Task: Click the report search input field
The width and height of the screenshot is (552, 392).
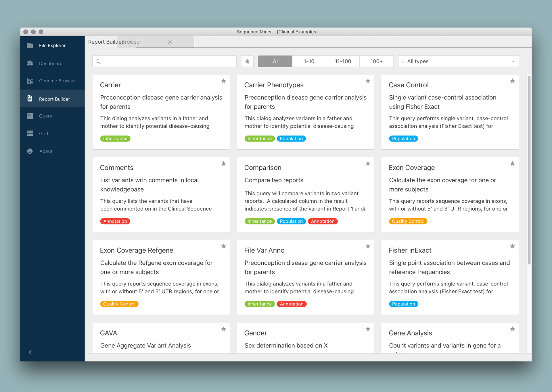Action: pos(164,61)
